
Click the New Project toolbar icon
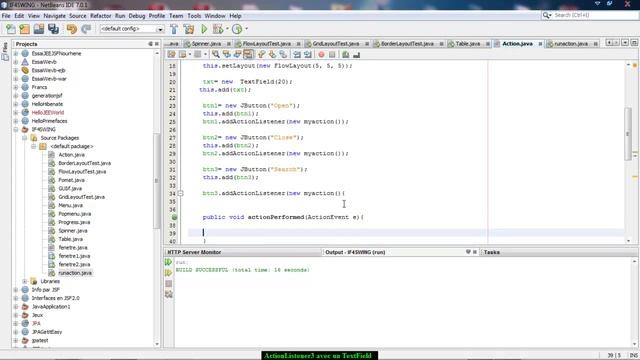tap(24, 29)
